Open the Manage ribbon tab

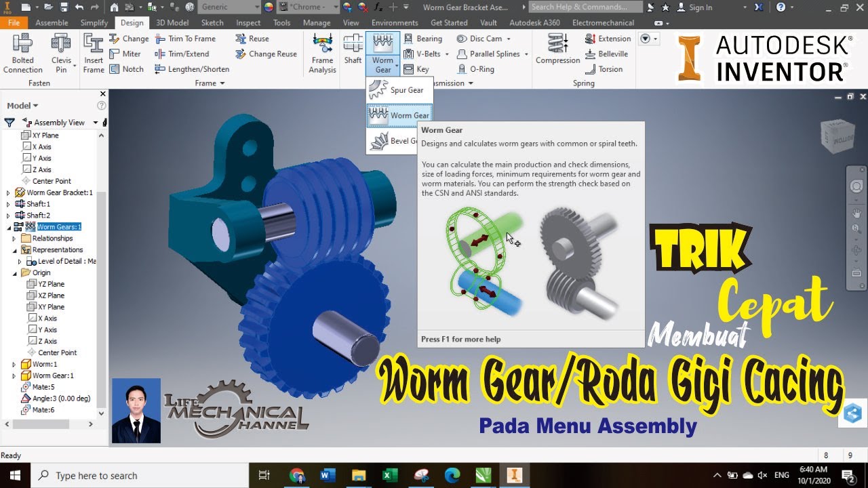[317, 22]
